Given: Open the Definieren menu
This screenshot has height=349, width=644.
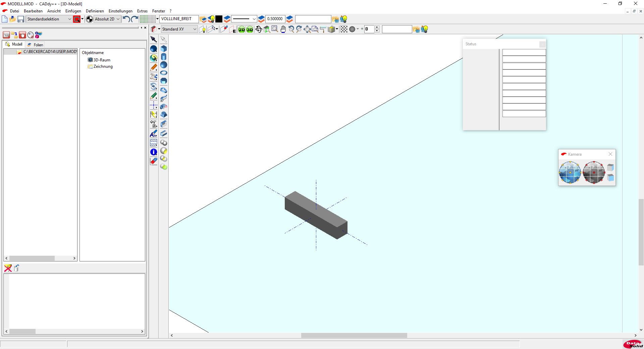Looking at the screenshot, I should pyautogui.click(x=95, y=11).
